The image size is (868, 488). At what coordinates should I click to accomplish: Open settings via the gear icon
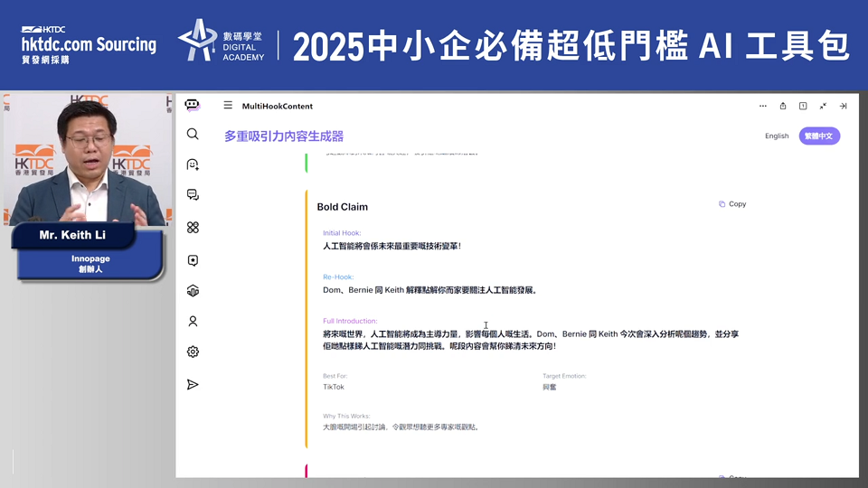click(193, 352)
